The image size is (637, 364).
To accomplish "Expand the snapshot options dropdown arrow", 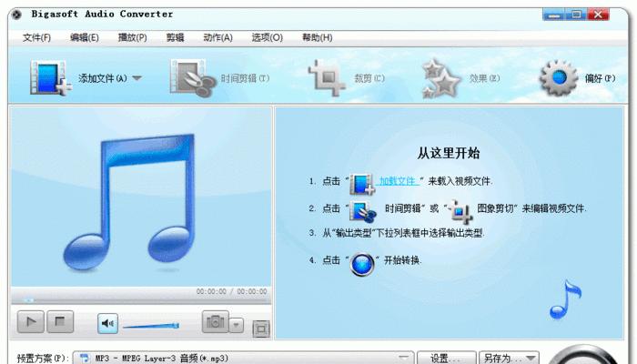I will (236, 325).
